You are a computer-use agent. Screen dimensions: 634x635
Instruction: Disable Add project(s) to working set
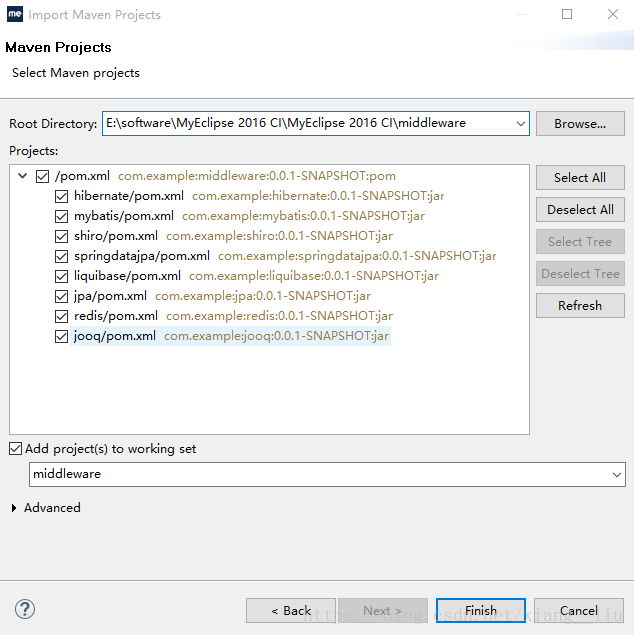click(x=15, y=449)
